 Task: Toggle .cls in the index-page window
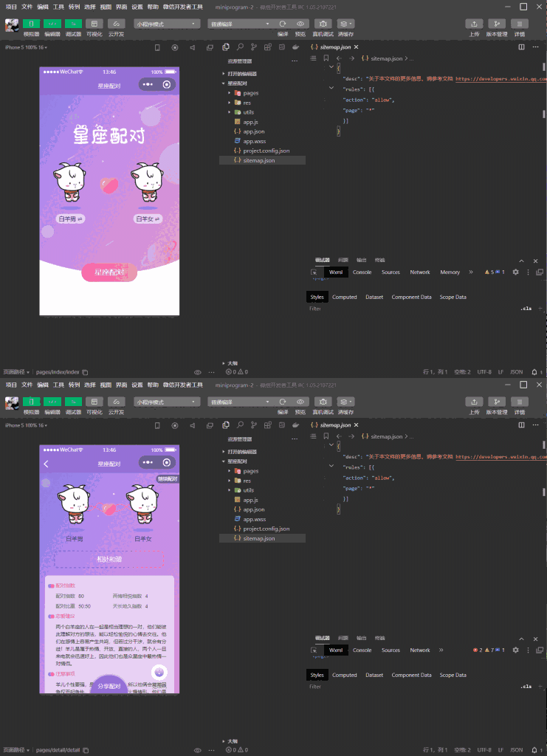point(526,309)
